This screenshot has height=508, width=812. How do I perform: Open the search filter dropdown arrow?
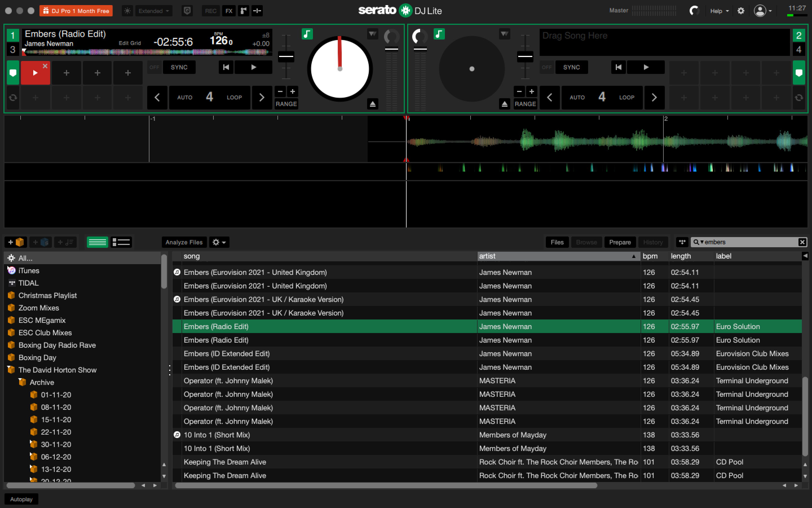coord(701,242)
